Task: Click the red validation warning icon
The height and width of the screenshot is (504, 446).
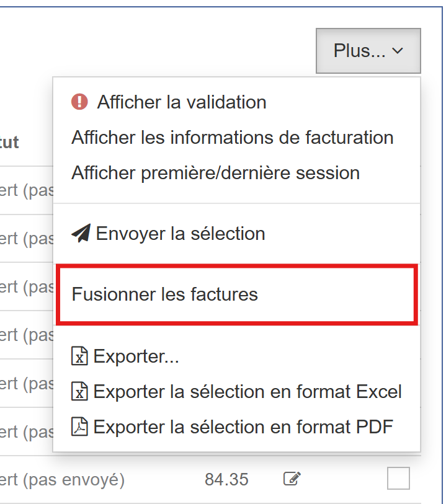Action: tap(79, 102)
